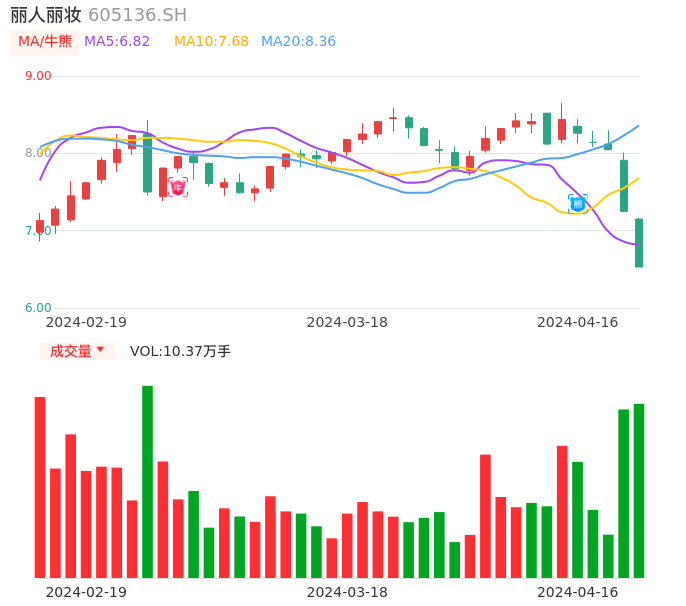Click the last green volume bar on the right
This screenshot has height=606, width=686.
[x=639, y=490]
